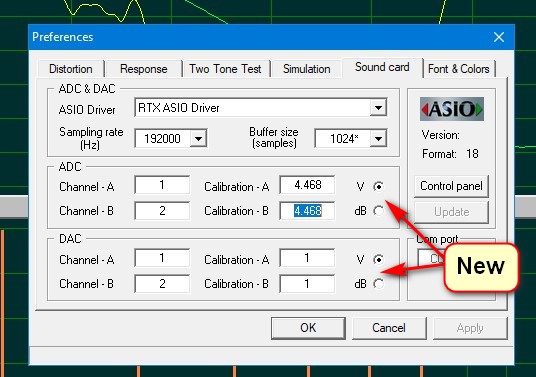Open the Font & Colors tab
This screenshot has height=377, width=536.
pos(459,69)
